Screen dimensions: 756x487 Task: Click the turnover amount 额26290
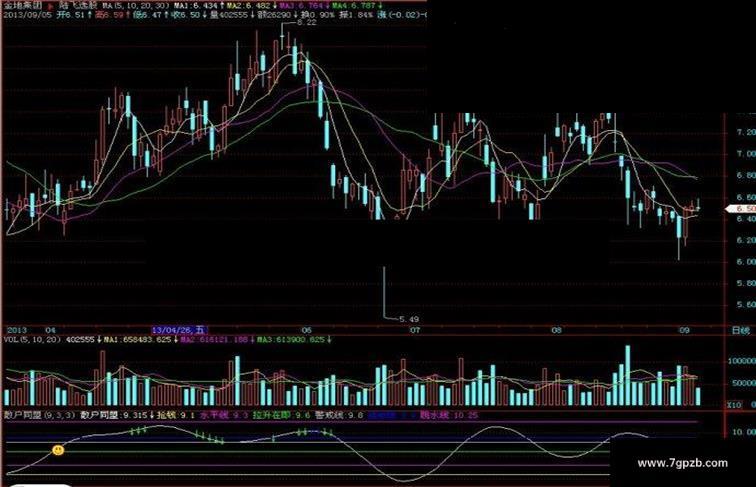pos(276,15)
